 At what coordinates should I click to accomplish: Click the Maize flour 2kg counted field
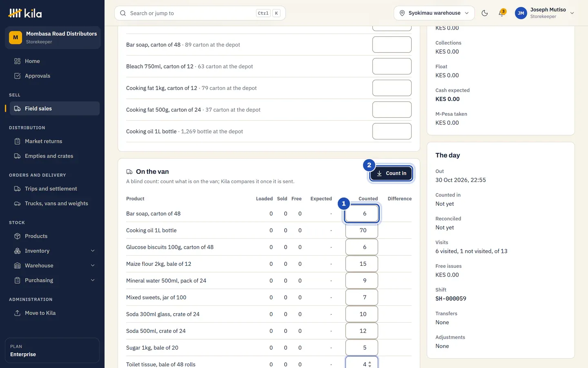[x=362, y=264]
